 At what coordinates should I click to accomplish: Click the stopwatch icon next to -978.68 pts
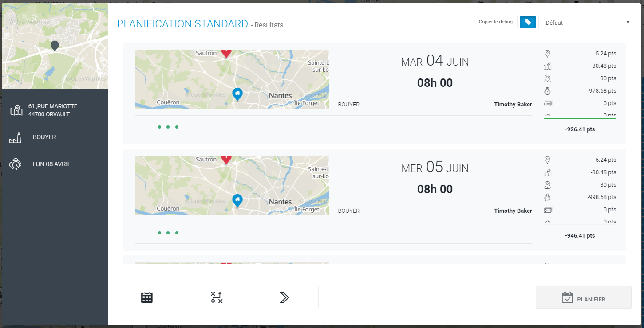tap(547, 91)
